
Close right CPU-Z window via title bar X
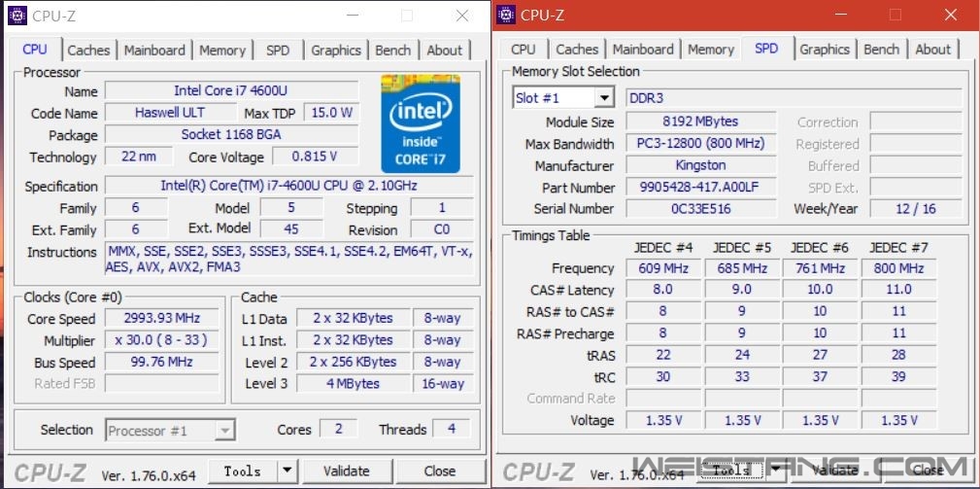tap(951, 15)
